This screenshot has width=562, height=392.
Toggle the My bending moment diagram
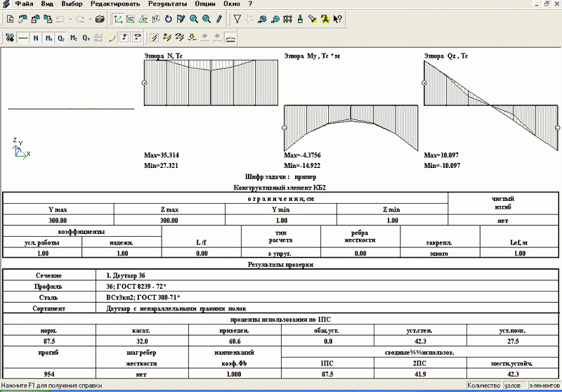coord(48,37)
